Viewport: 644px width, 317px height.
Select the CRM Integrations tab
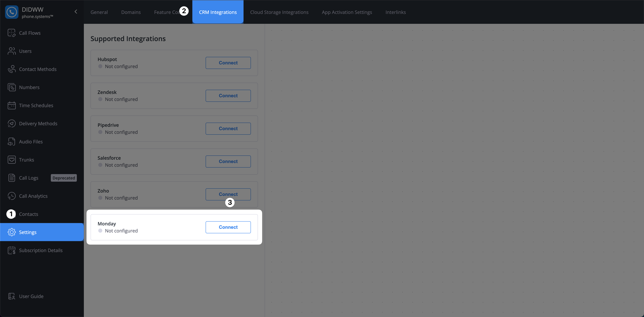coord(218,12)
